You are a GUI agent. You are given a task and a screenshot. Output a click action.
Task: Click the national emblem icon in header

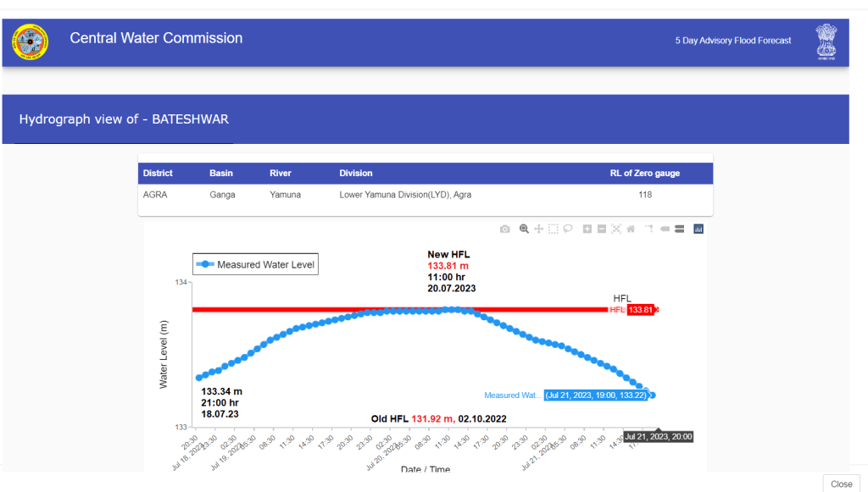[x=826, y=41]
